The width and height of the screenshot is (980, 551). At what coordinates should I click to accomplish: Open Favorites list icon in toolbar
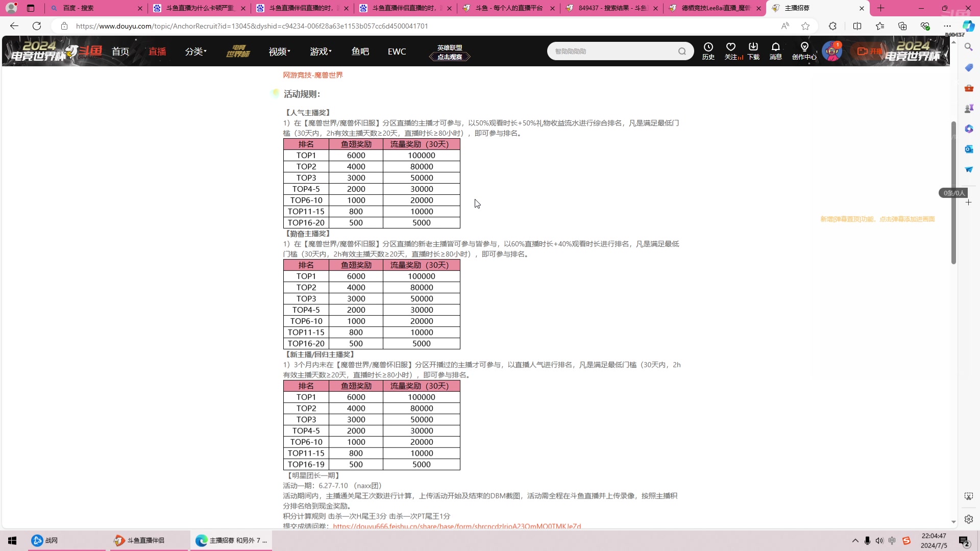click(x=880, y=26)
